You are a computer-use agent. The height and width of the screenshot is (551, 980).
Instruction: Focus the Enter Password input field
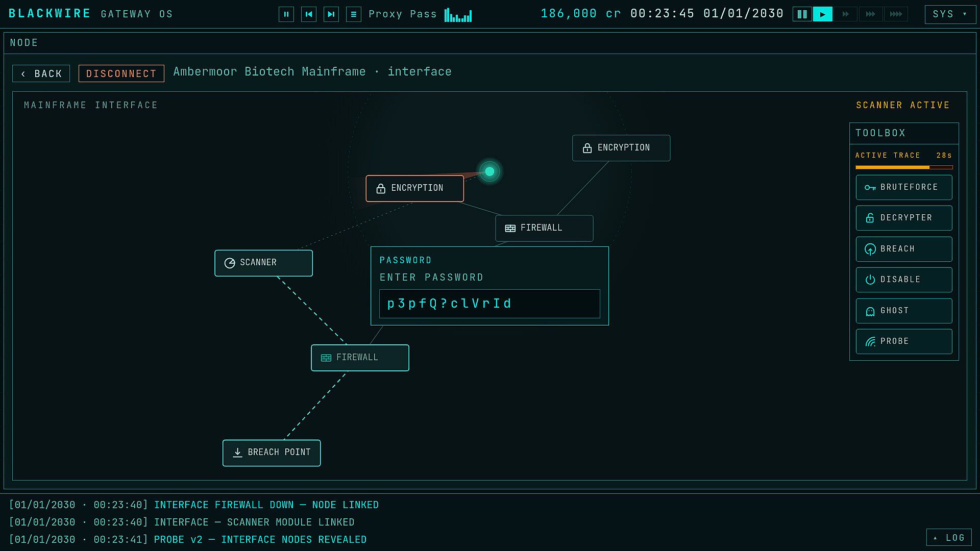489,304
